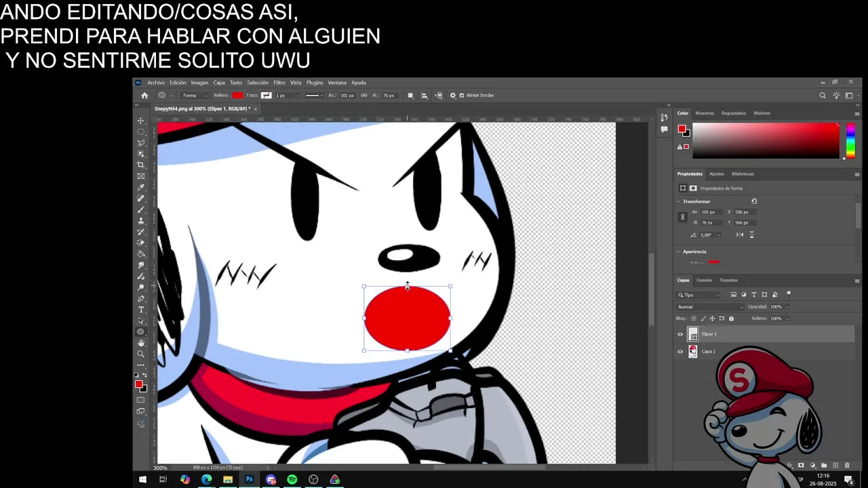
Task: Open Spotify from the taskbar
Action: click(292, 480)
